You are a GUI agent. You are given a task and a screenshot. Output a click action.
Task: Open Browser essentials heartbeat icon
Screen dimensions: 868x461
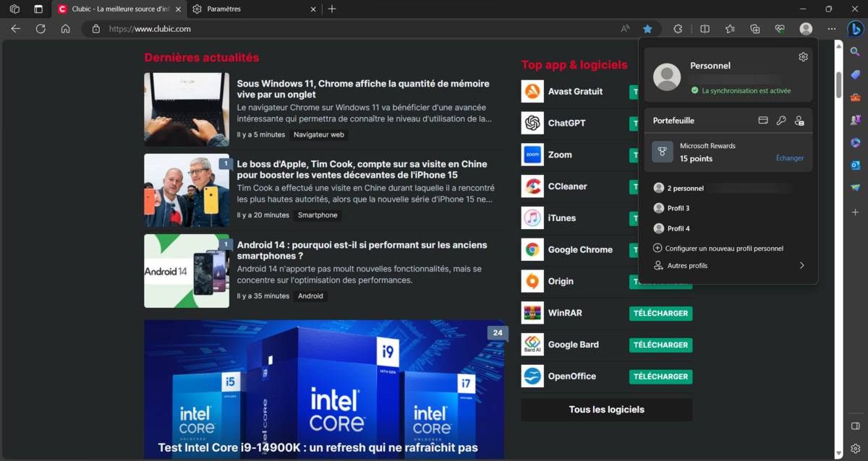tap(780, 29)
